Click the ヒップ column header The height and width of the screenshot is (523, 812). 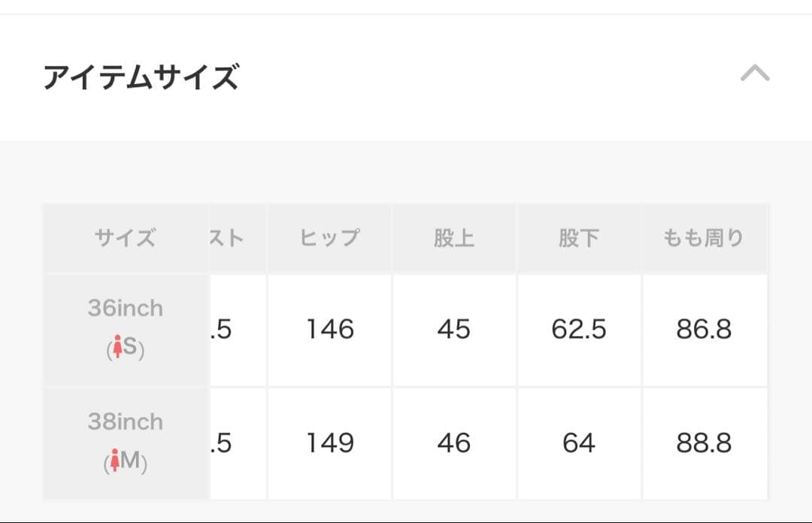point(329,237)
